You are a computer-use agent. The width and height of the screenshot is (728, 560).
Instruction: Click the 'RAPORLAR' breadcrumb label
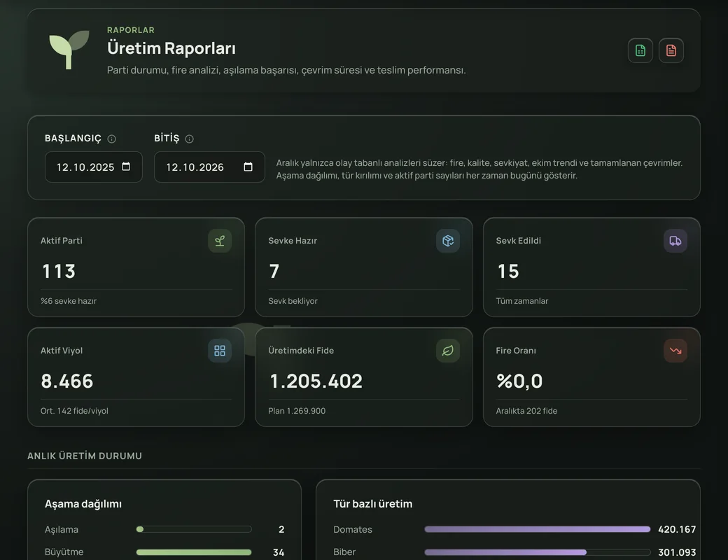130,30
